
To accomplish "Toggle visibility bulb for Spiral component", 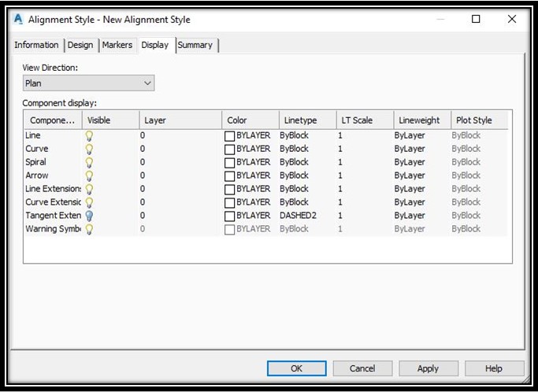I will point(89,163).
